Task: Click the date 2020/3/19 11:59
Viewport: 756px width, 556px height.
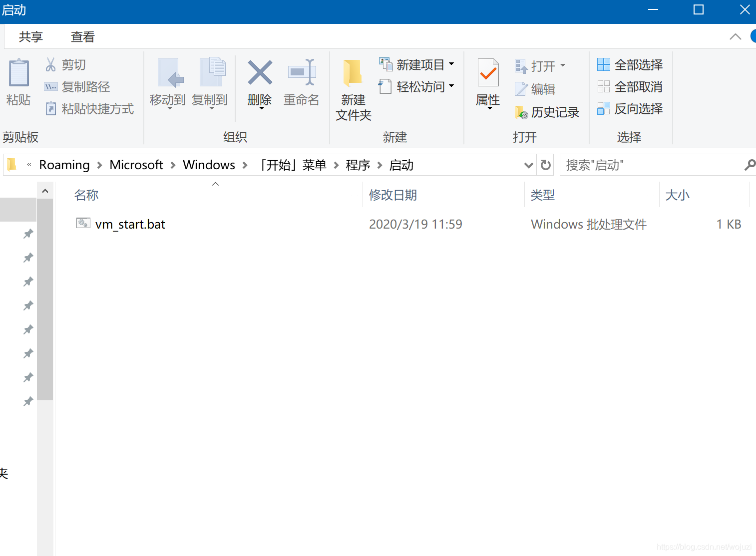Action: click(x=415, y=224)
